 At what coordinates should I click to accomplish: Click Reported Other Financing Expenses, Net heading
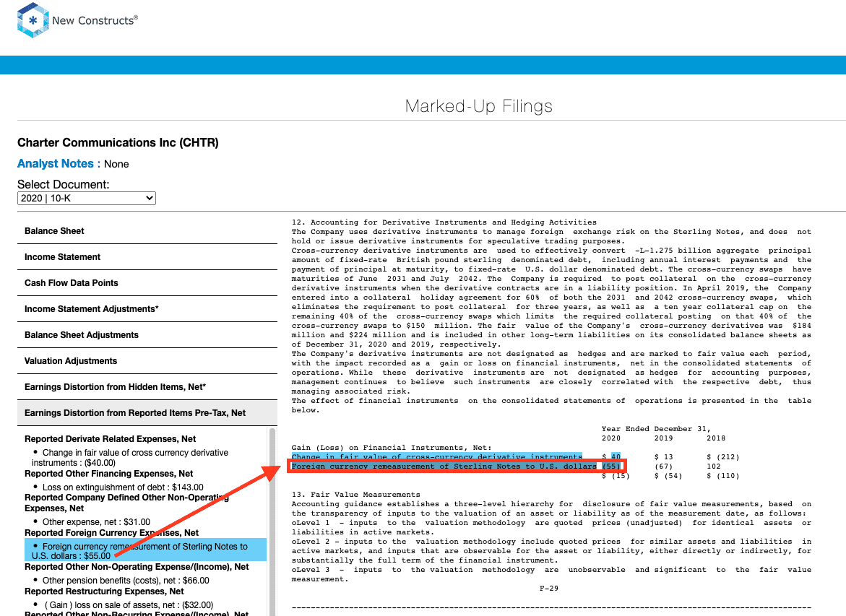pyautogui.click(x=108, y=473)
